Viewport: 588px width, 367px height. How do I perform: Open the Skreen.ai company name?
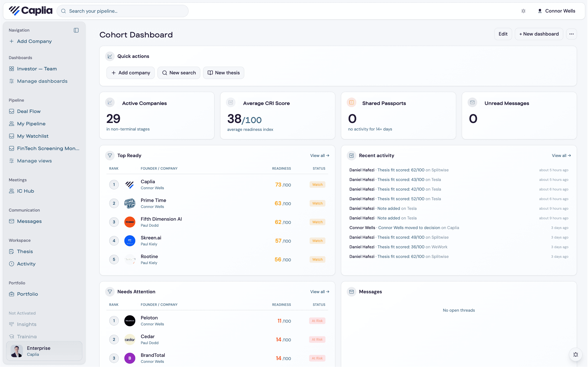click(151, 238)
